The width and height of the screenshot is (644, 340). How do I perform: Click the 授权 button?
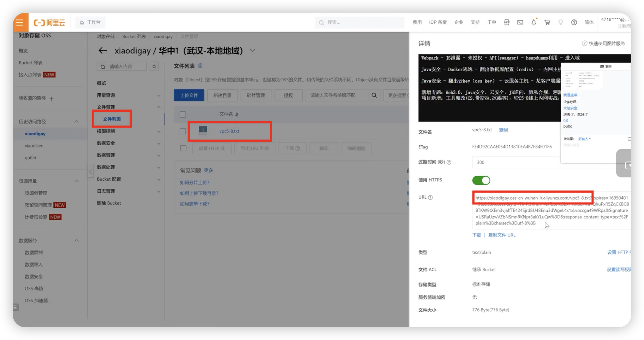click(288, 95)
